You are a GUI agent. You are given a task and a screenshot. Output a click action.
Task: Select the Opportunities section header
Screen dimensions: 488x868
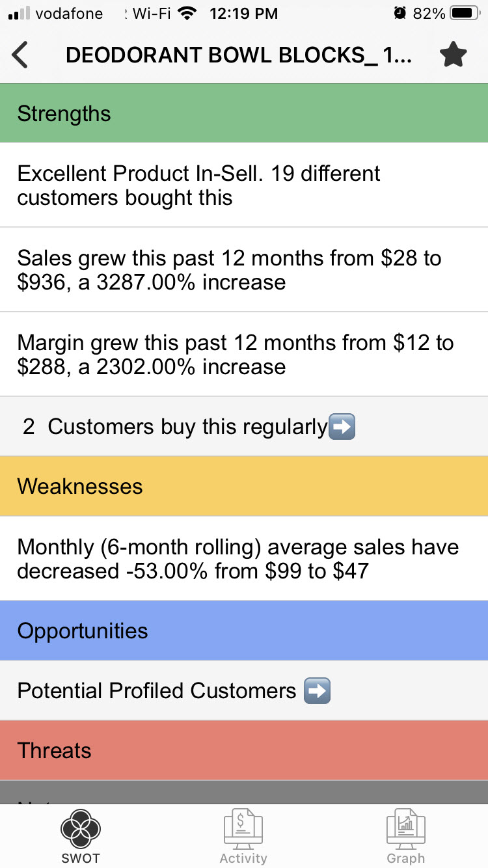click(x=244, y=631)
